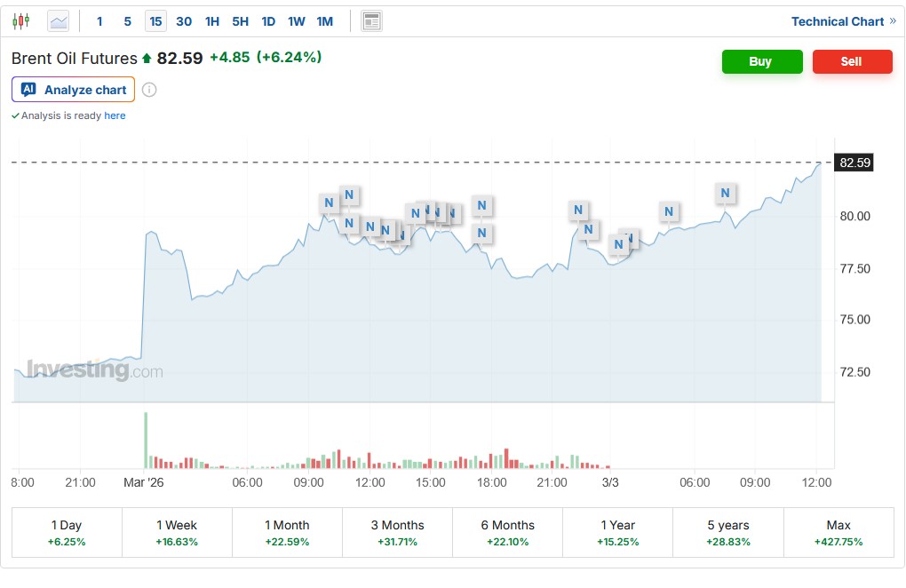Switch to the 1H interval

[212, 21]
